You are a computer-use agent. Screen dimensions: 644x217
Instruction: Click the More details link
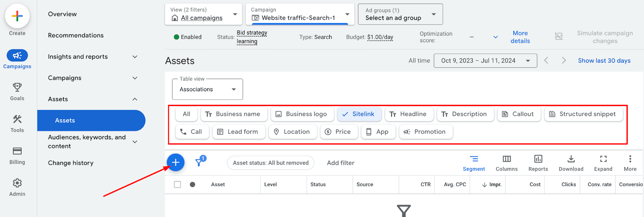[520, 37]
